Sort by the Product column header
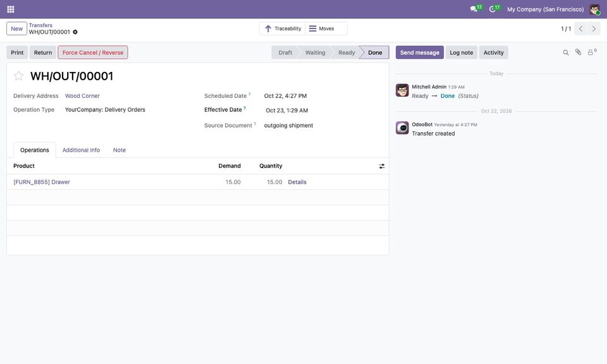607x364 pixels. 24,166
